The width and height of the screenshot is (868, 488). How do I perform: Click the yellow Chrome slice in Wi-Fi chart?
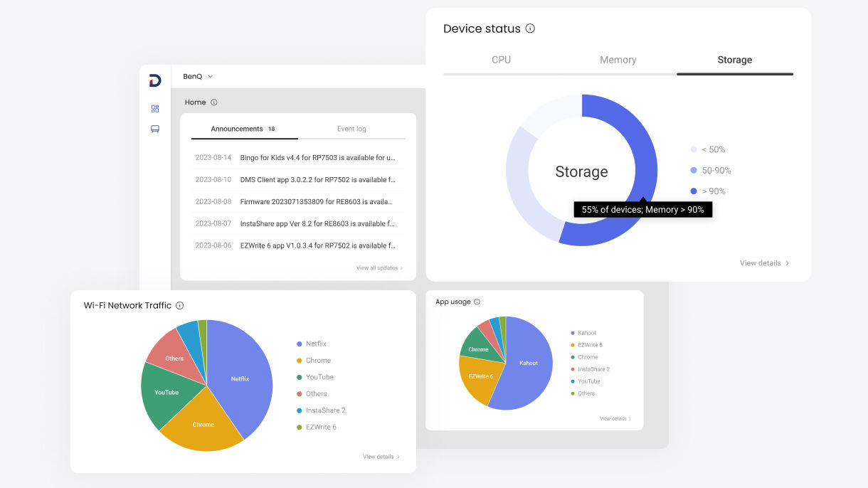(203, 424)
